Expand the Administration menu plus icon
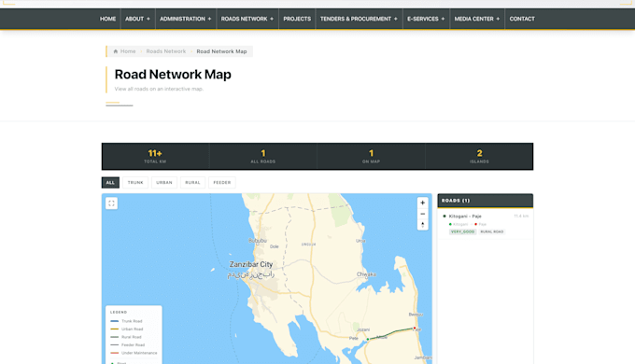This screenshot has height=364, width=635. click(209, 19)
